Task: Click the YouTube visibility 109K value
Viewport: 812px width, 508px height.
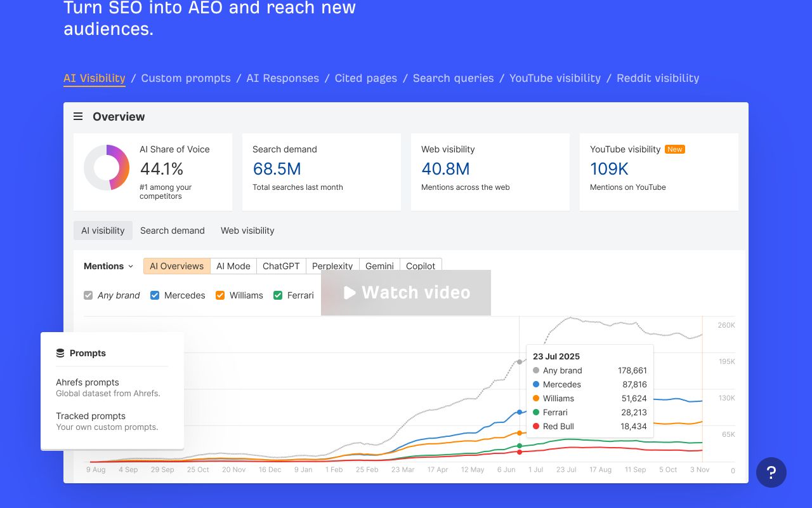Action: point(609,169)
